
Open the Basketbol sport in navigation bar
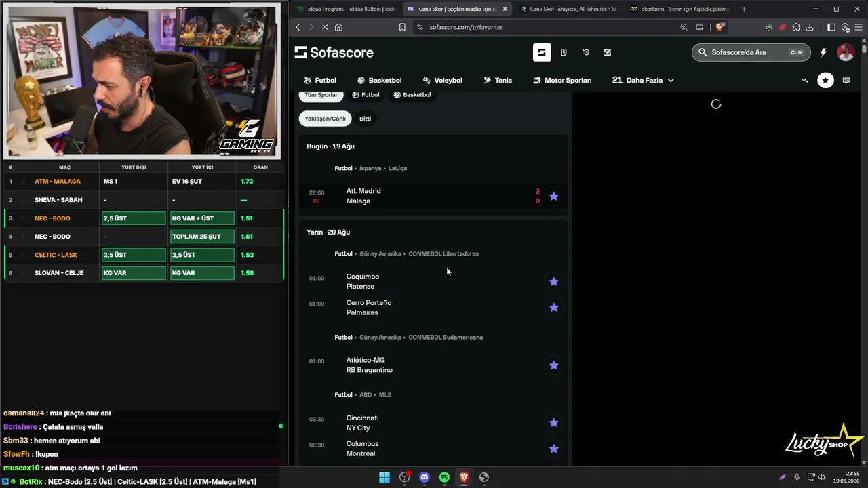(380, 80)
